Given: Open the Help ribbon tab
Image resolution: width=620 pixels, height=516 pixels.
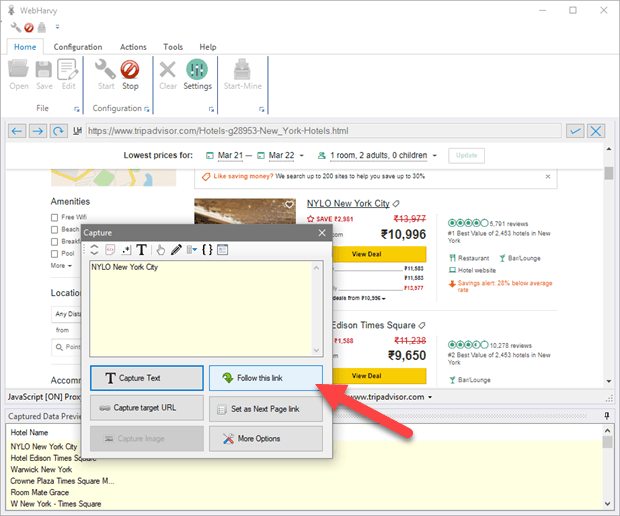Looking at the screenshot, I should [x=208, y=47].
